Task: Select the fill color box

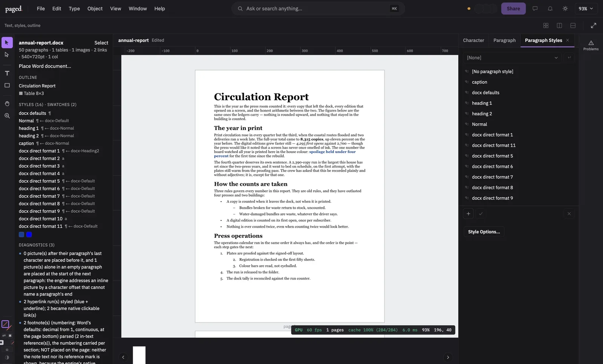Action: pyautogui.click(x=5, y=324)
